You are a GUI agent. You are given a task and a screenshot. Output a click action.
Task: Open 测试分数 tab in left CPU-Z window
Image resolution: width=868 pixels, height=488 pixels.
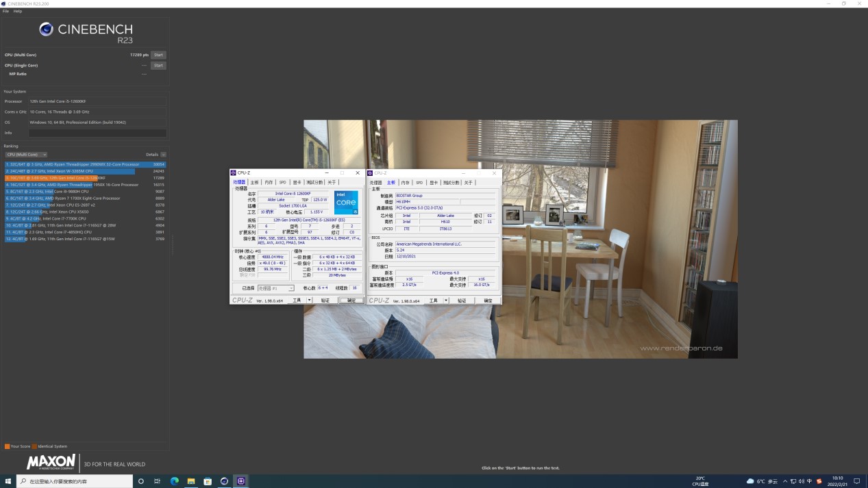pos(314,183)
